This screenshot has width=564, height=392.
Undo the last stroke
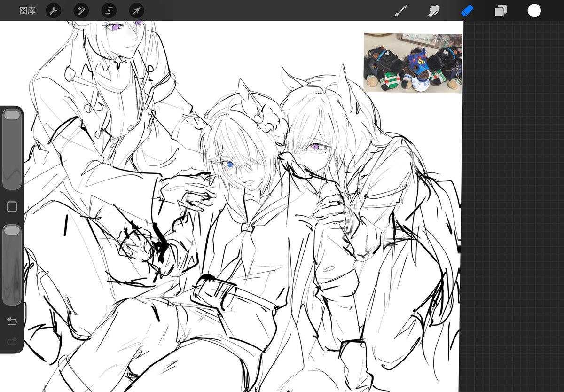[x=12, y=321]
